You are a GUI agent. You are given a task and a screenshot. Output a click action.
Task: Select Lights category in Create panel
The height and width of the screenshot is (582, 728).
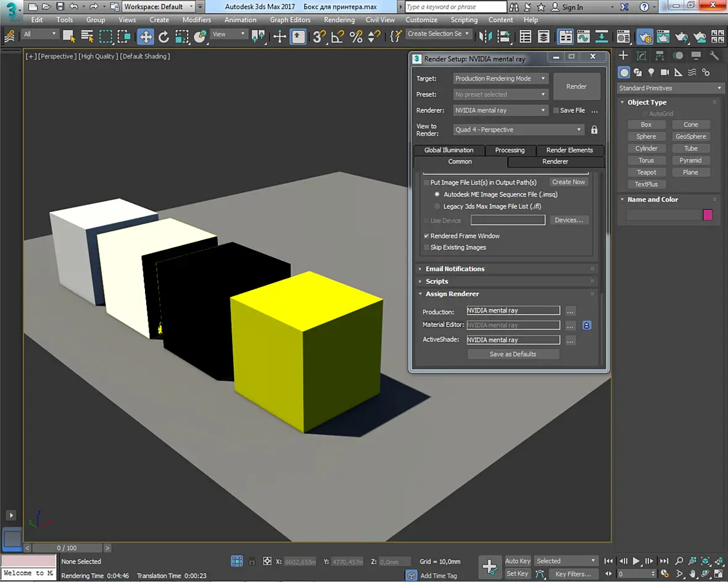651,72
